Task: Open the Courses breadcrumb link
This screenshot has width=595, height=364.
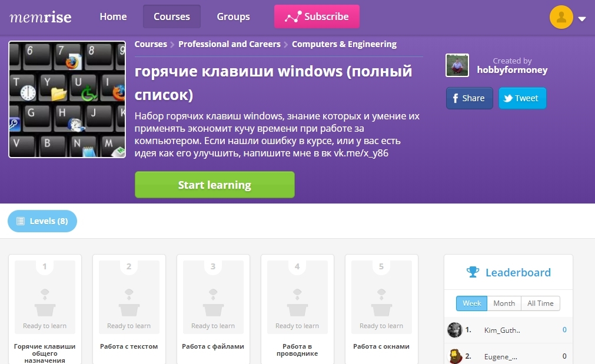Action: coord(151,44)
